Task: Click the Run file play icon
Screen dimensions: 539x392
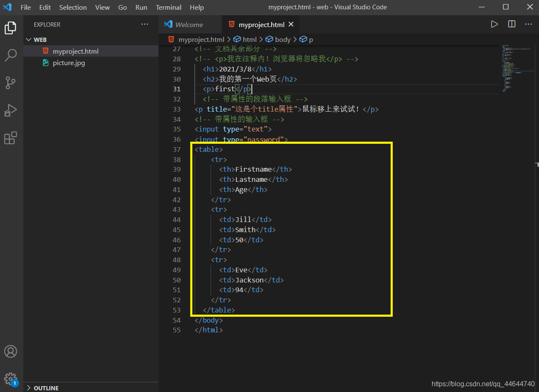Action: pos(494,24)
